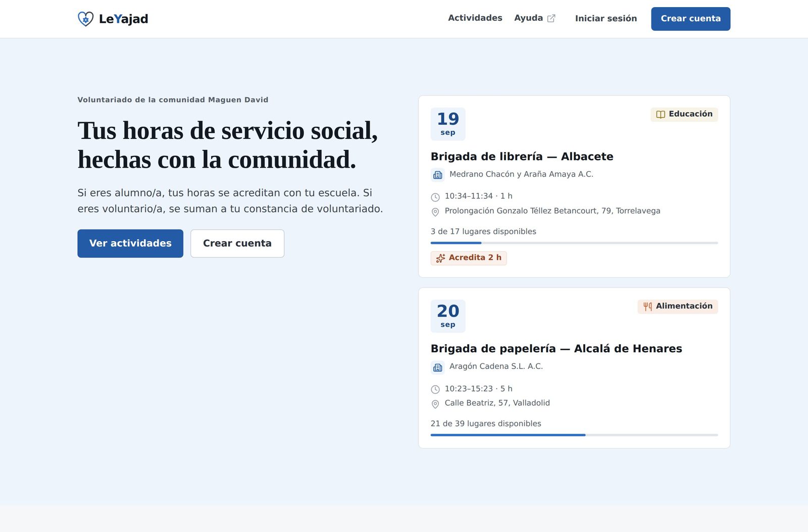
Task: Open the Actividades menu item
Action: click(x=475, y=18)
